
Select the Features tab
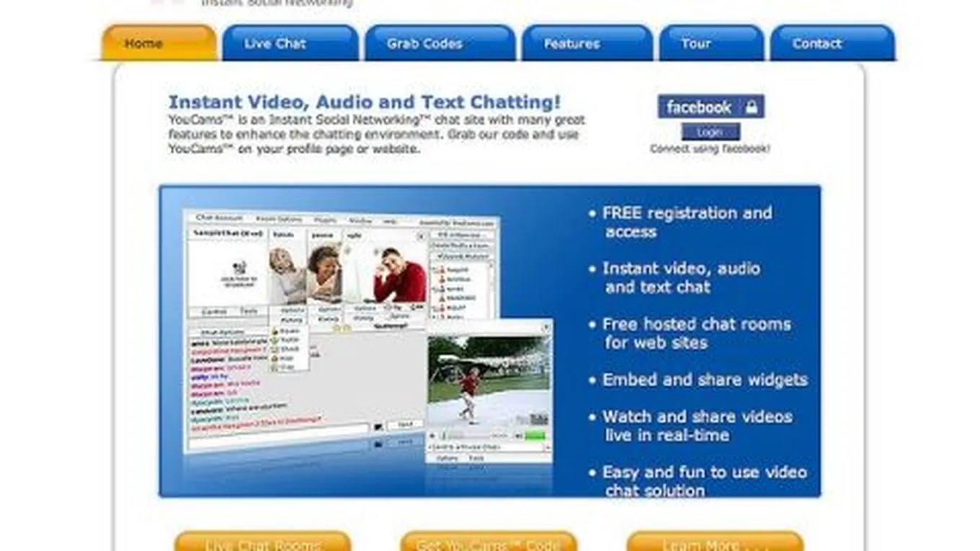[587, 43]
